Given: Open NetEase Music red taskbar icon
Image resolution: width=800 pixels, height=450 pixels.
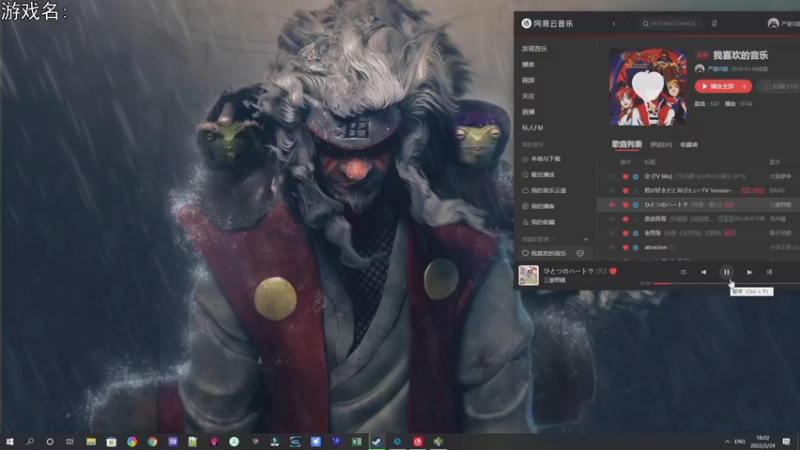Looking at the screenshot, I should pyautogui.click(x=418, y=441).
